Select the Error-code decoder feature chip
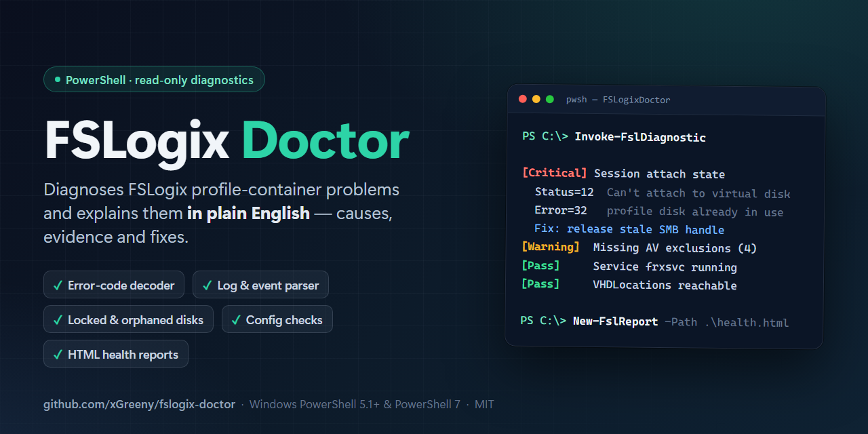 tap(114, 285)
